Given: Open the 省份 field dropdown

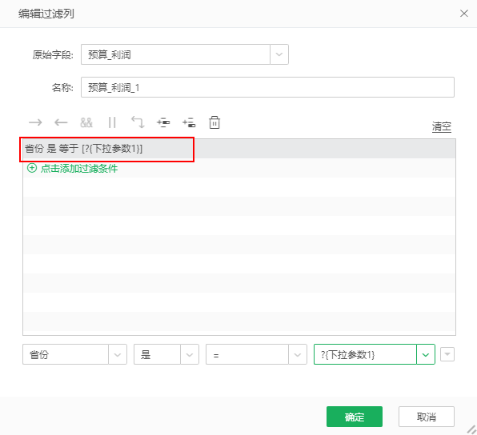Looking at the screenshot, I should (x=117, y=354).
